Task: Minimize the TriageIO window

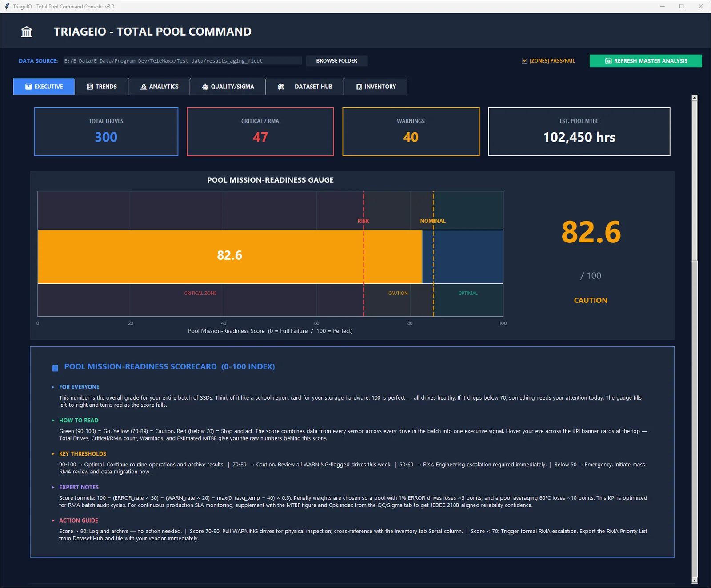Action: point(662,6)
